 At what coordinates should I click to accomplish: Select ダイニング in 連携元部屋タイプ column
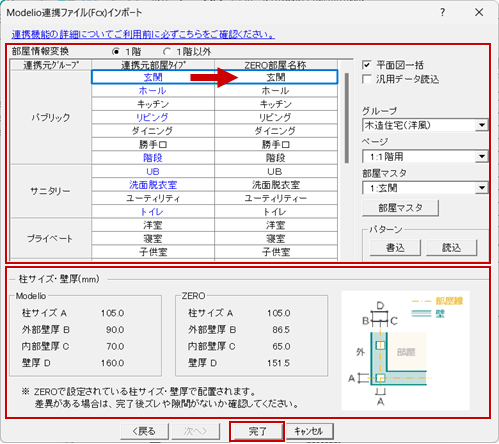coord(153,131)
